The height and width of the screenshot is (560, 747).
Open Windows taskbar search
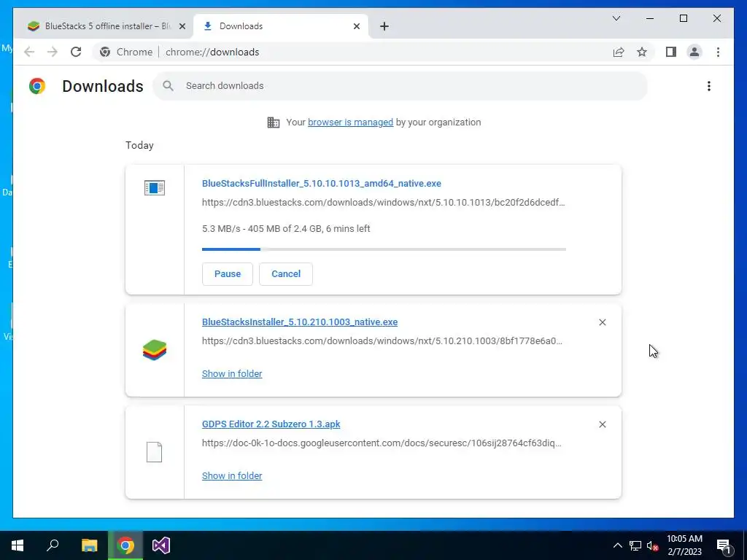pyautogui.click(x=53, y=545)
